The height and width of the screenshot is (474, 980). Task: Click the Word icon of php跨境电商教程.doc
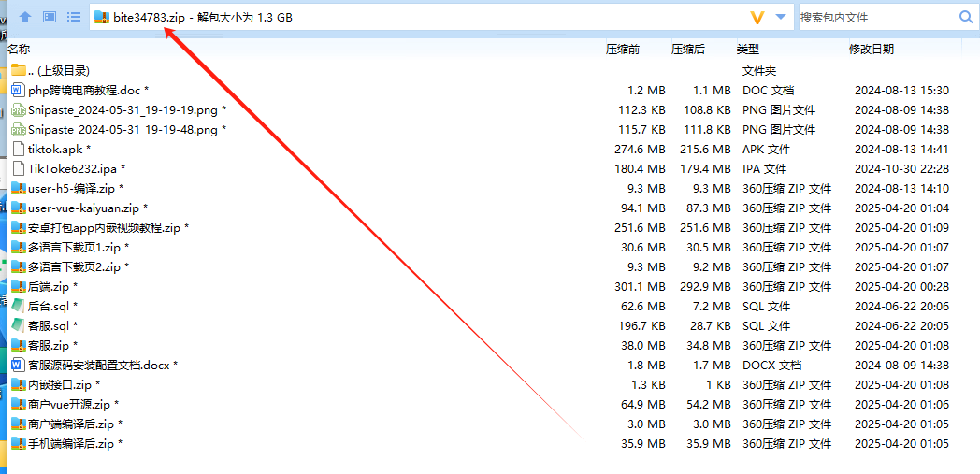point(18,90)
